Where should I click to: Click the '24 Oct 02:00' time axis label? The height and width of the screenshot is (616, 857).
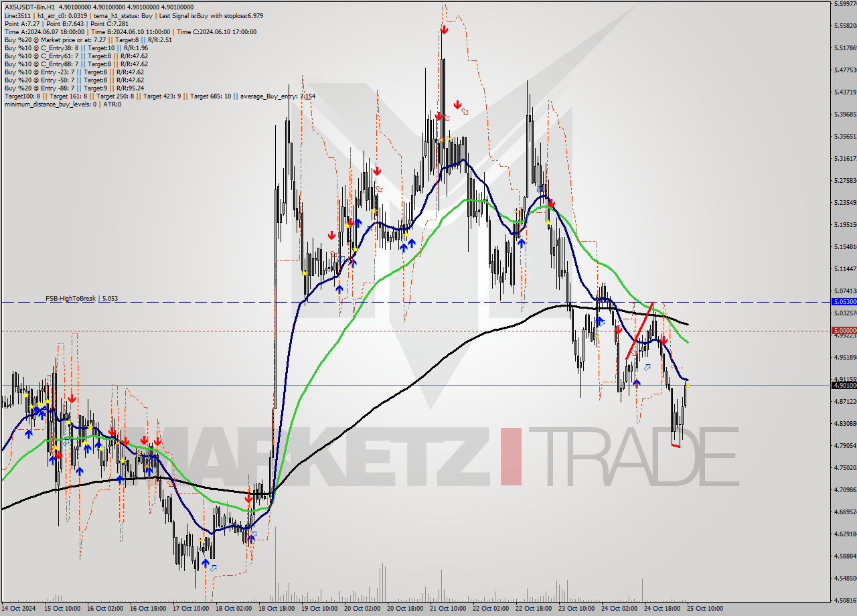click(619, 609)
